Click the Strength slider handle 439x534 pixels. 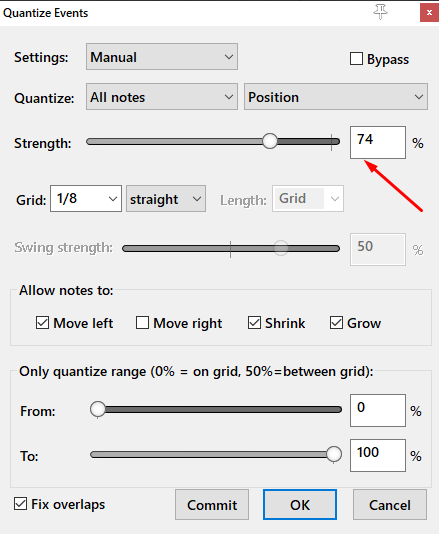coord(270,141)
